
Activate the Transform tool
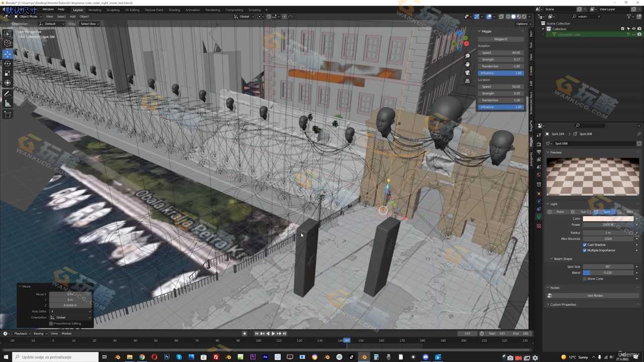coord(8,82)
